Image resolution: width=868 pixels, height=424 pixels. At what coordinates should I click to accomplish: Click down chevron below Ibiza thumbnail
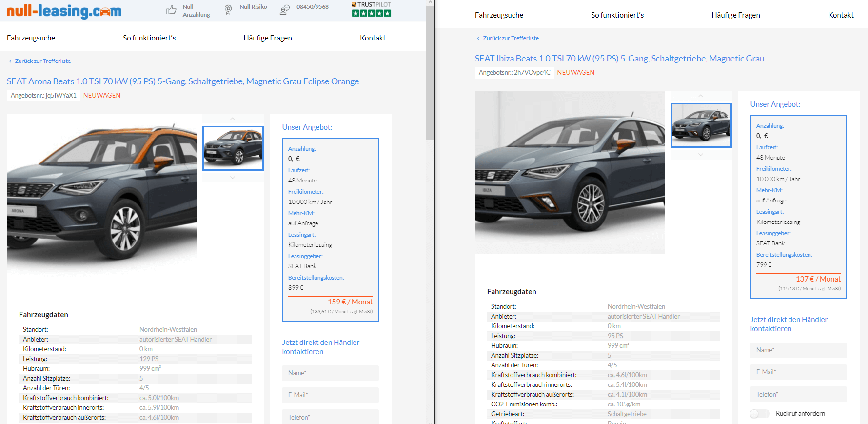click(701, 155)
